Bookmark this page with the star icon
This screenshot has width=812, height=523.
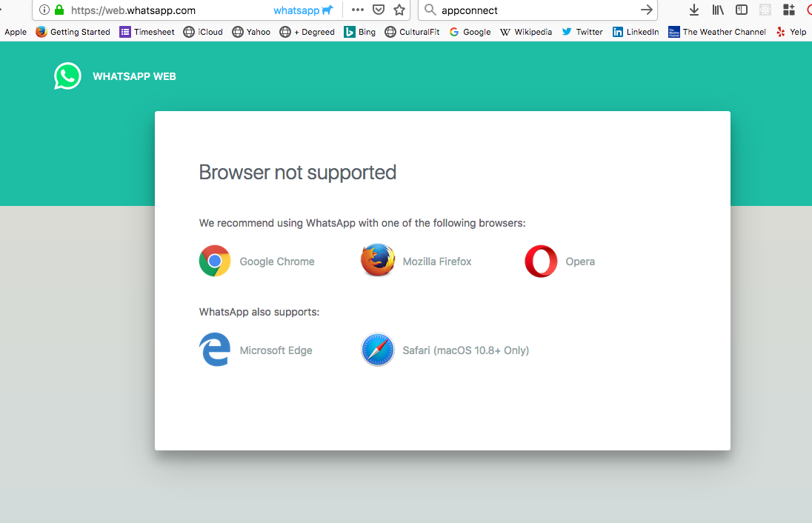[399, 10]
